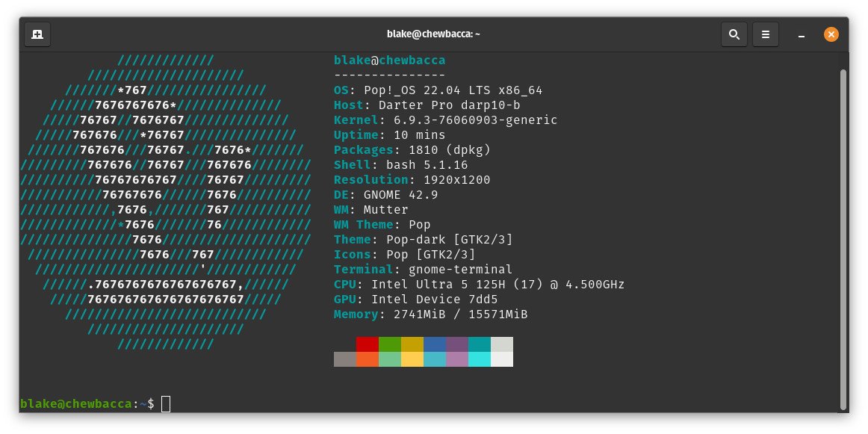This screenshot has width=868, height=434.
Task: Click the purple color block
Action: [x=457, y=344]
